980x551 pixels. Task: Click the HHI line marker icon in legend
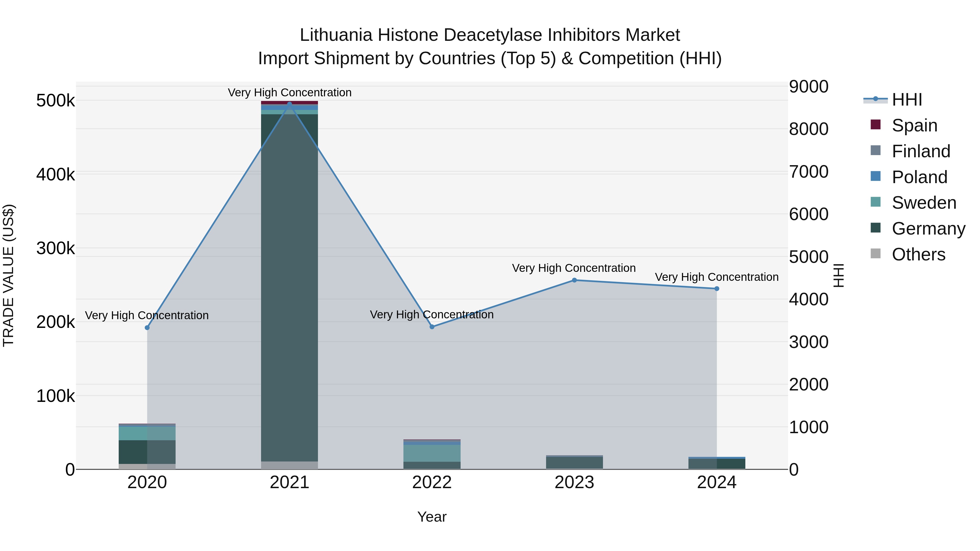tap(875, 99)
